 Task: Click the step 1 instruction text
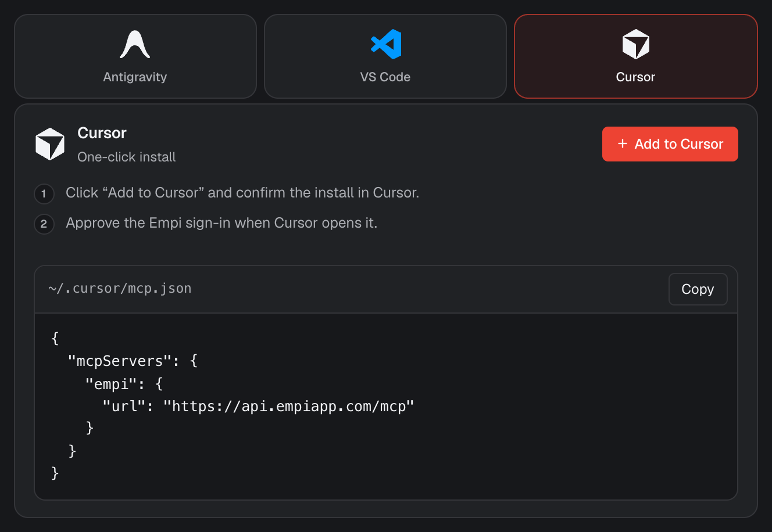[x=242, y=193]
